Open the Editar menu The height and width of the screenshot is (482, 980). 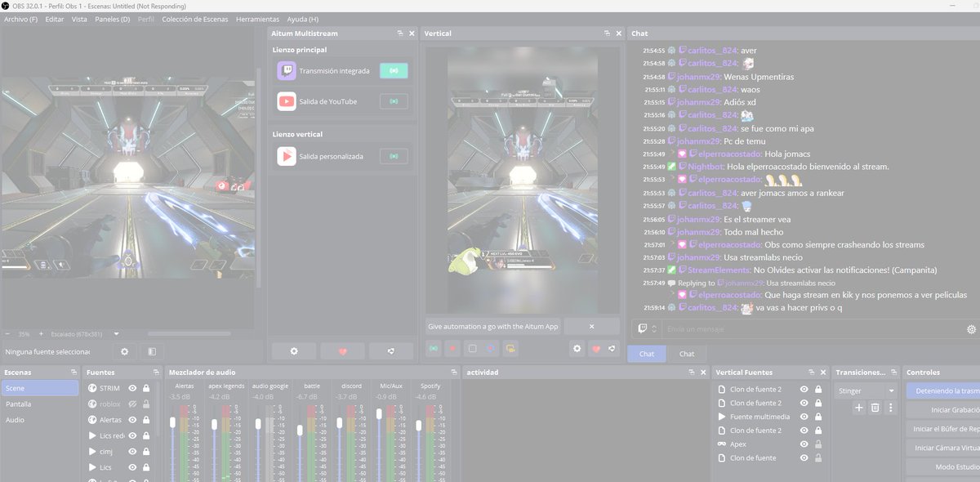coord(54,19)
